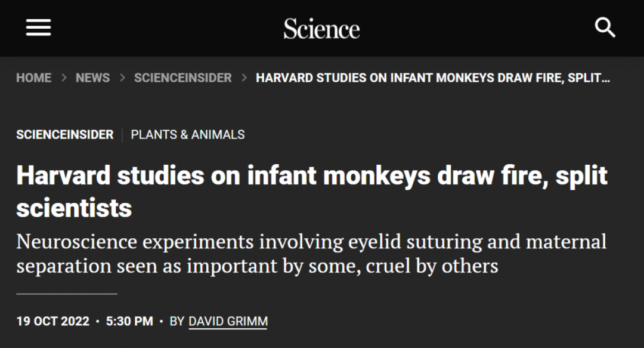644x348 pixels.
Task: Click the horizontal divider under subtitle
Action: pyautogui.click(x=67, y=294)
